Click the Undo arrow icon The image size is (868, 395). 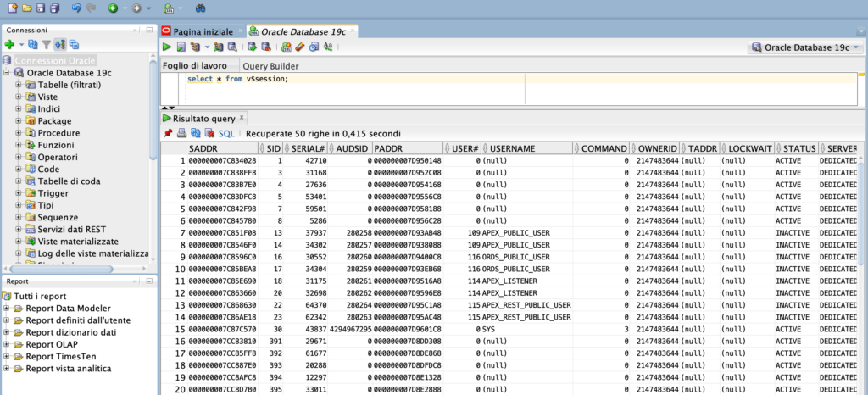pyautogui.click(x=77, y=8)
